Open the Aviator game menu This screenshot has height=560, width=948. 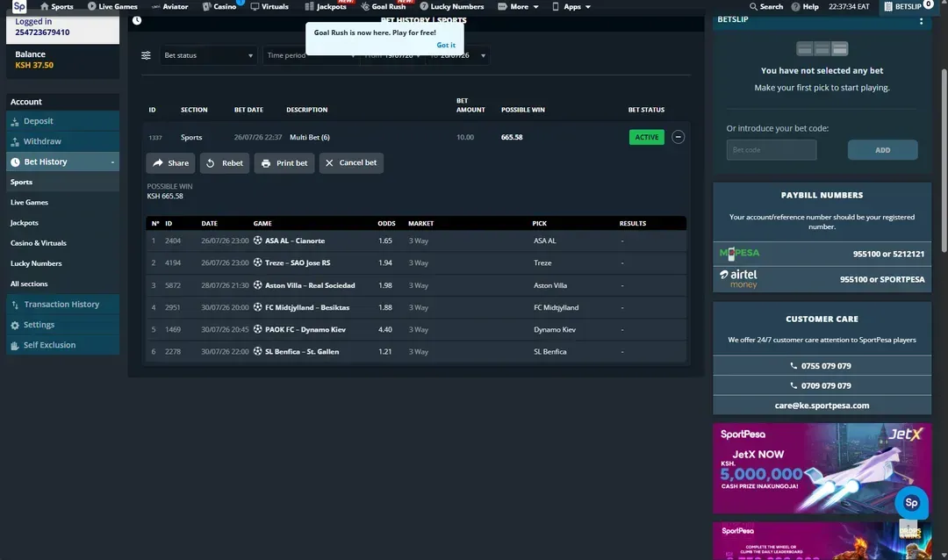point(170,7)
